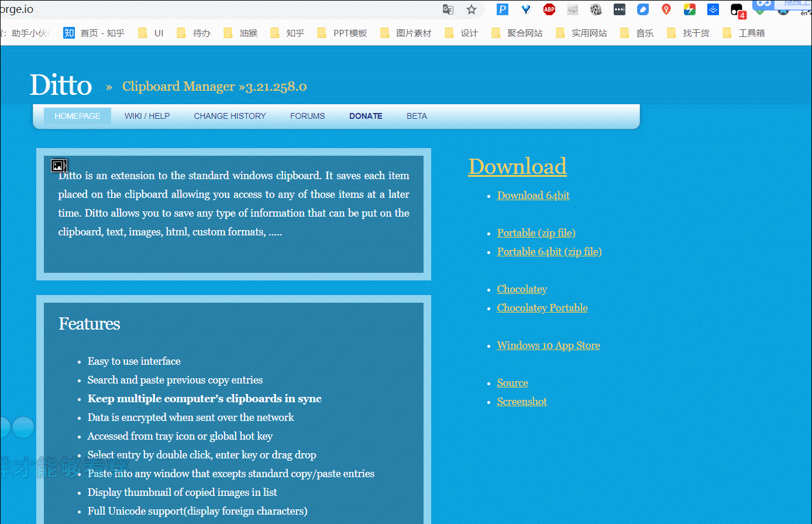Image resolution: width=812 pixels, height=524 pixels.
Task: Click the image placeholder icon in the intro box
Action: (59, 166)
